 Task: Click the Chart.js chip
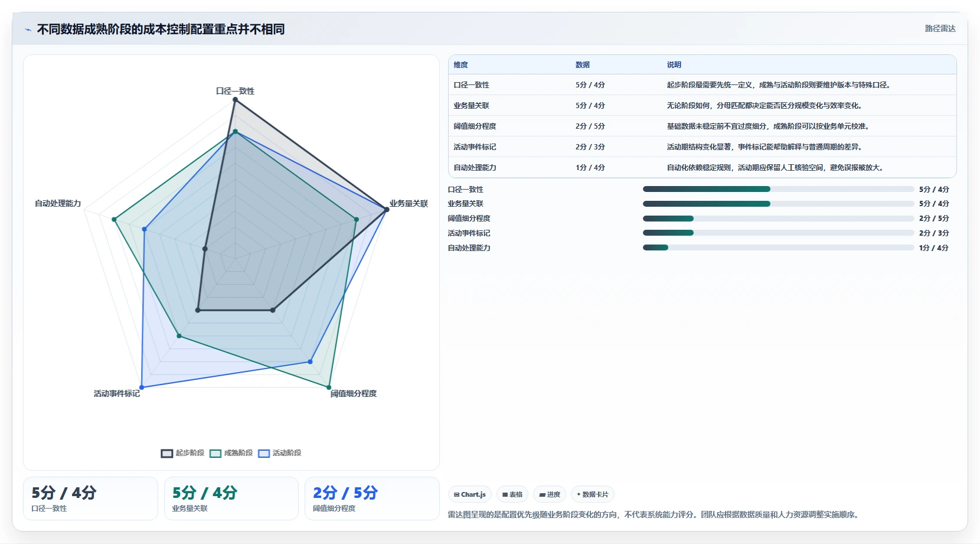(x=470, y=494)
